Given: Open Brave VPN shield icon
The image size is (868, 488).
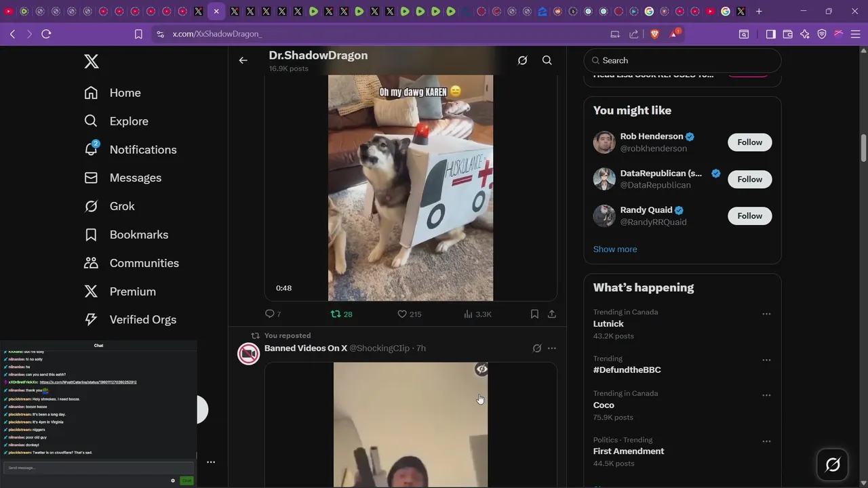Looking at the screenshot, I should [822, 34].
